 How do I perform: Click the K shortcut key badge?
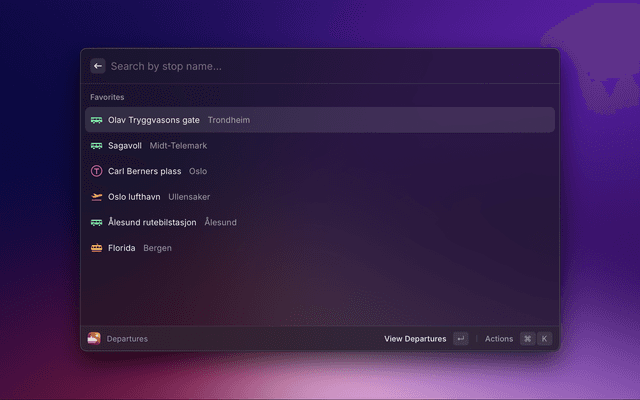point(545,339)
